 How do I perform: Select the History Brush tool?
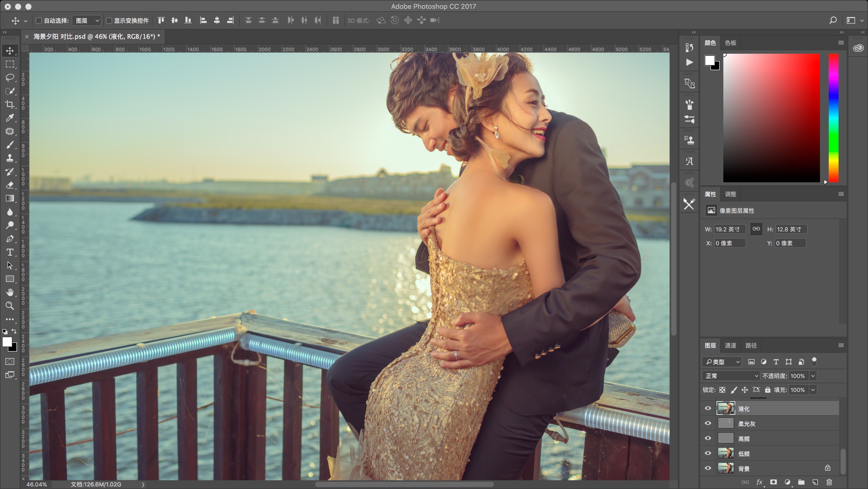pyautogui.click(x=10, y=171)
